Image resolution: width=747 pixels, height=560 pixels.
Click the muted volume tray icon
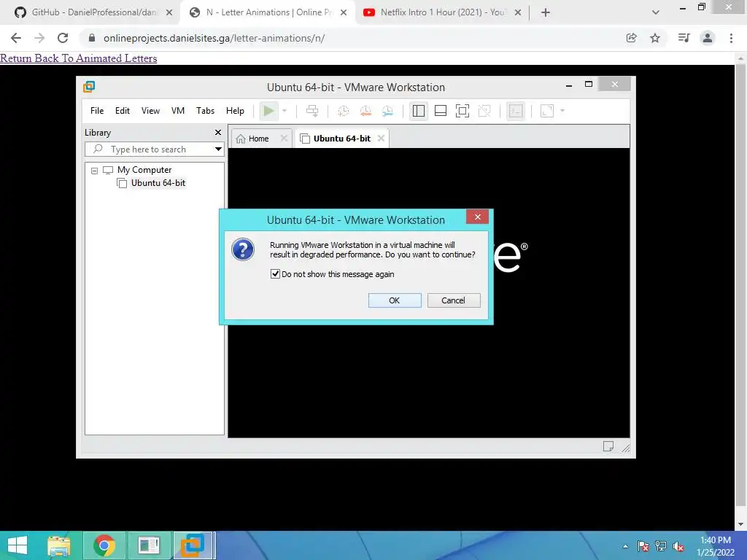678,547
